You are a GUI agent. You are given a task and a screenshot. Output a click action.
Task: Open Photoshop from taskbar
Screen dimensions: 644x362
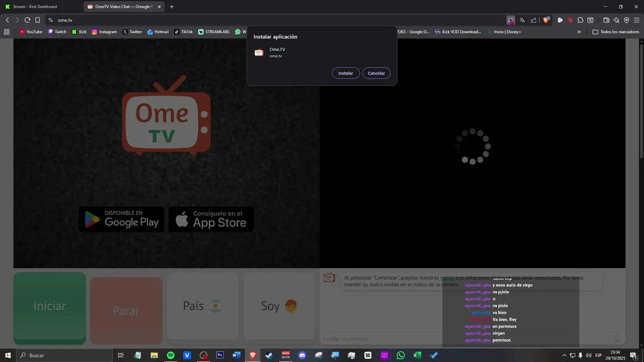(220, 355)
